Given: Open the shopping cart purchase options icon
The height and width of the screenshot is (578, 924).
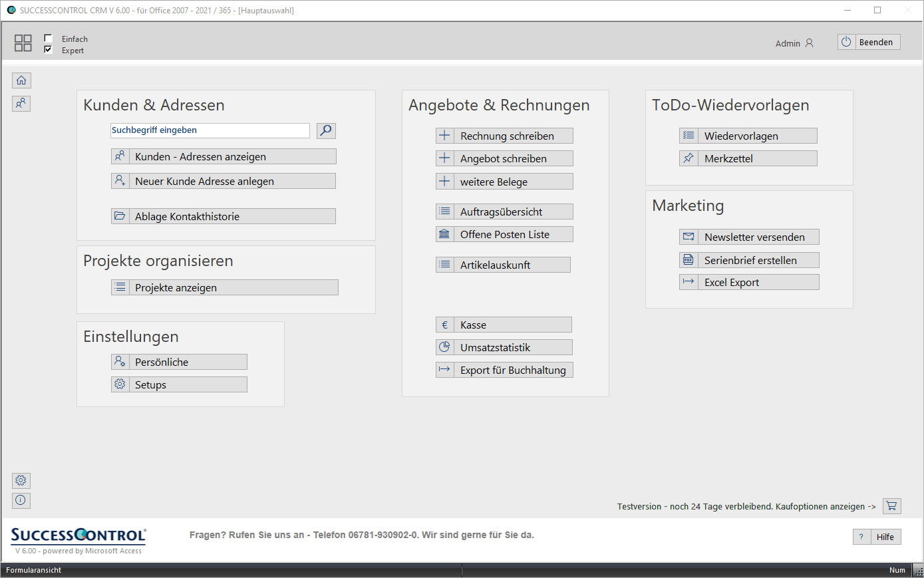Looking at the screenshot, I should coord(891,506).
